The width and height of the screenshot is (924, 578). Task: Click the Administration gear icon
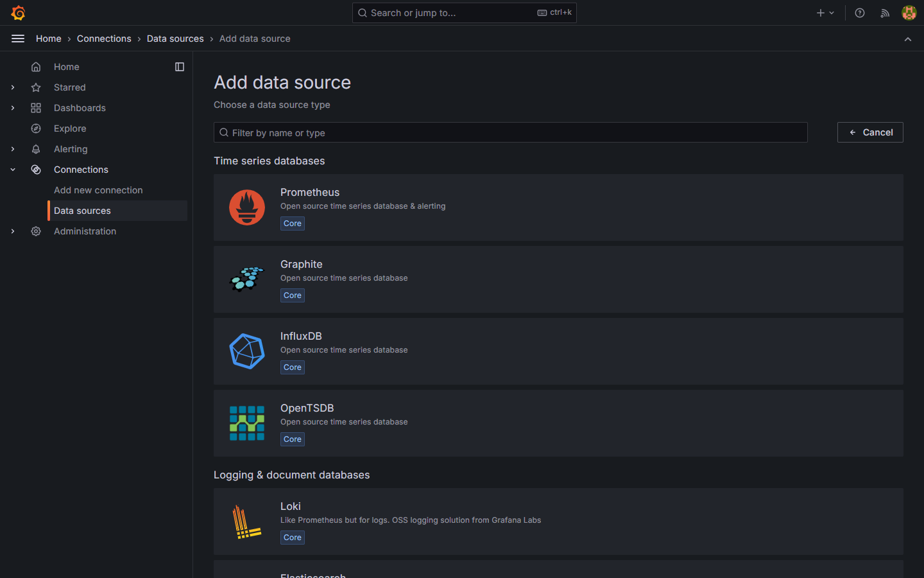pos(36,231)
